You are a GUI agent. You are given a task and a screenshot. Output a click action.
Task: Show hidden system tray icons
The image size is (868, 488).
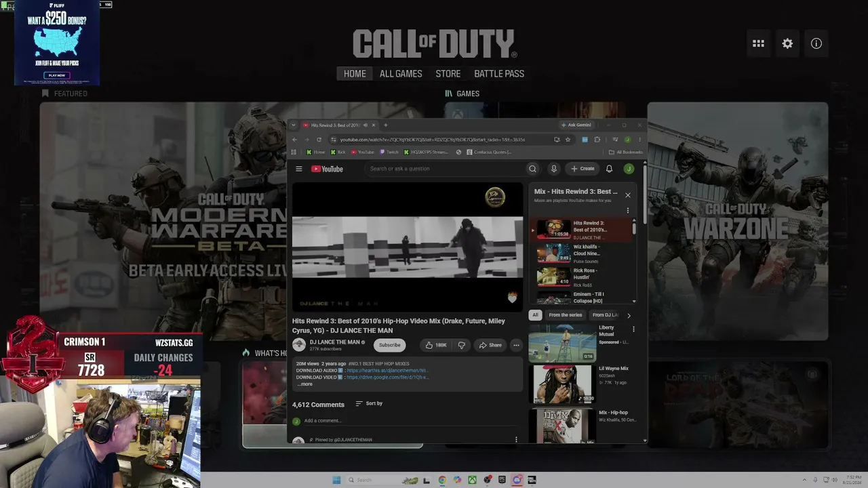(803, 480)
